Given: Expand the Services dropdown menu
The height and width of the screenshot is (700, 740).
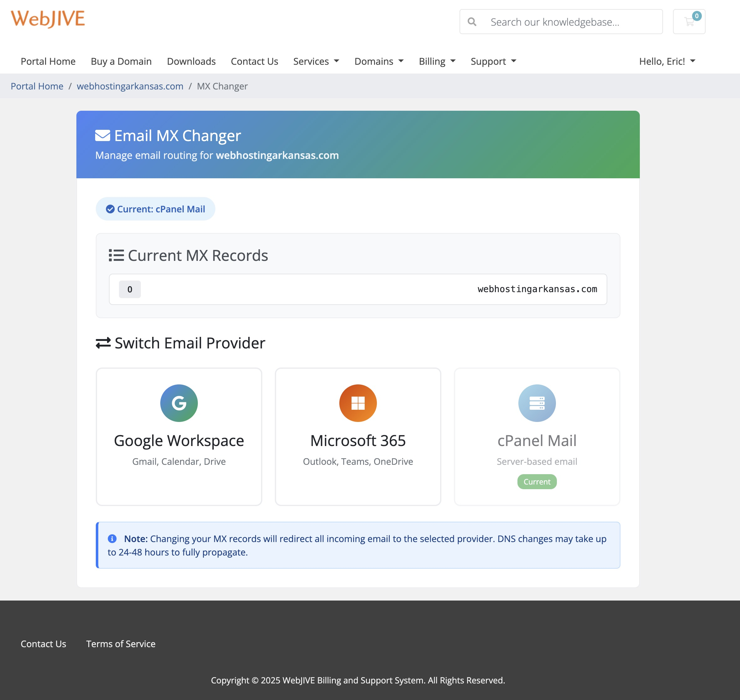Looking at the screenshot, I should [x=316, y=61].
